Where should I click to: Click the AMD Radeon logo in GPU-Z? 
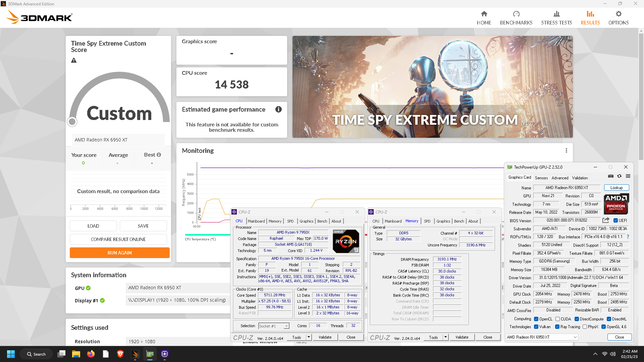point(616,204)
